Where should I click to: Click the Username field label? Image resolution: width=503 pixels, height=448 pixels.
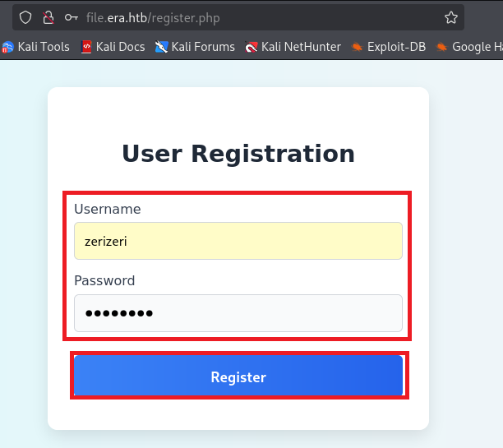click(108, 210)
